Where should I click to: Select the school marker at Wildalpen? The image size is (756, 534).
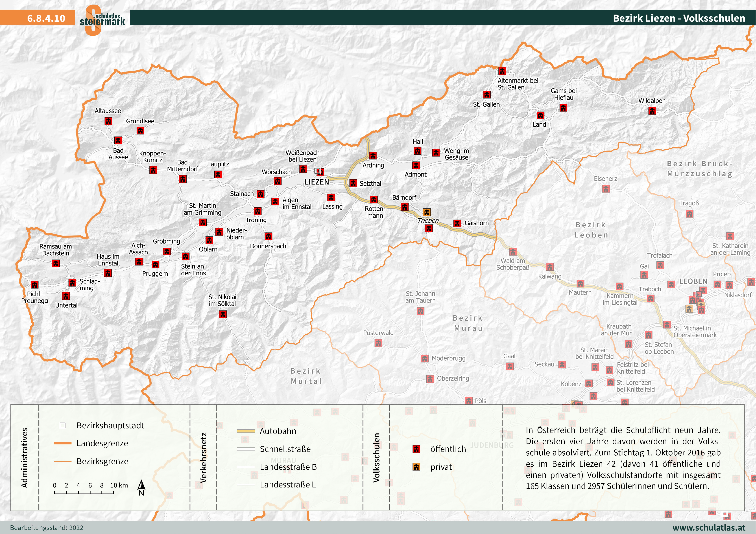(652, 111)
